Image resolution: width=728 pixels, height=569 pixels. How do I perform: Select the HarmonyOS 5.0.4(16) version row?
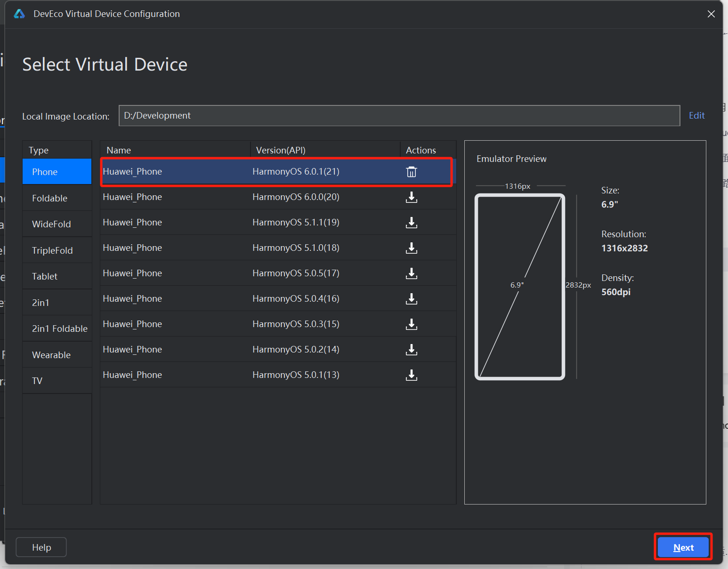pos(278,299)
